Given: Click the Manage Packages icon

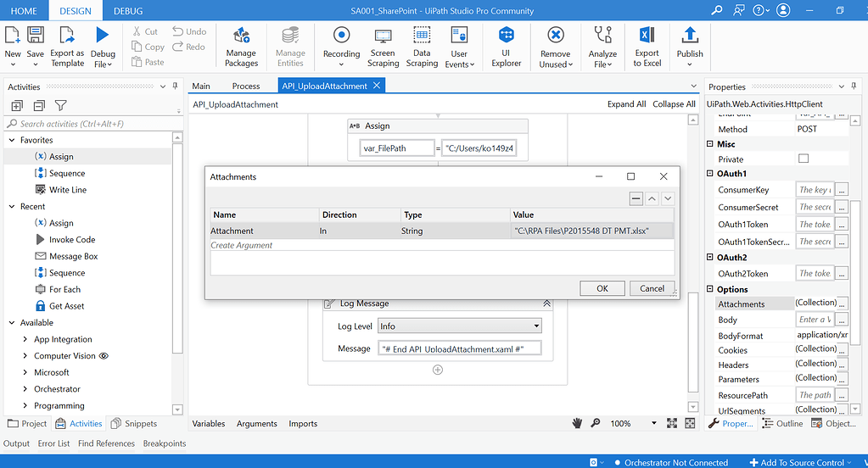Looking at the screenshot, I should pyautogui.click(x=241, y=36).
